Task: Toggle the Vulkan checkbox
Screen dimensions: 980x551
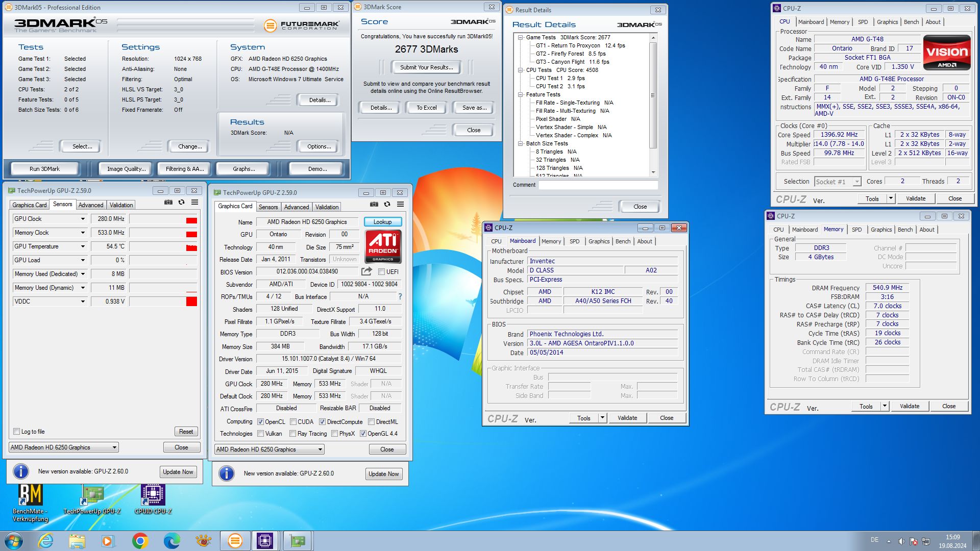Action: (x=260, y=434)
